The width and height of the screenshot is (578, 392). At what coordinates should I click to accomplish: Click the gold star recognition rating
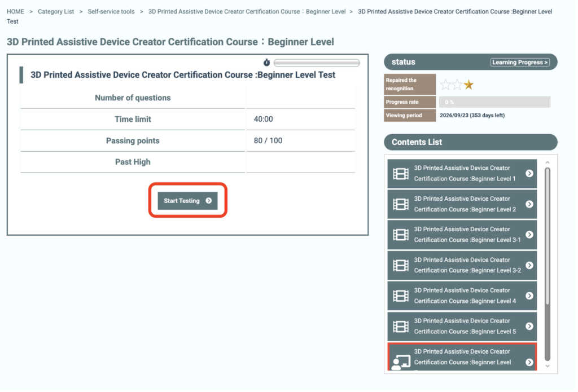click(x=468, y=85)
